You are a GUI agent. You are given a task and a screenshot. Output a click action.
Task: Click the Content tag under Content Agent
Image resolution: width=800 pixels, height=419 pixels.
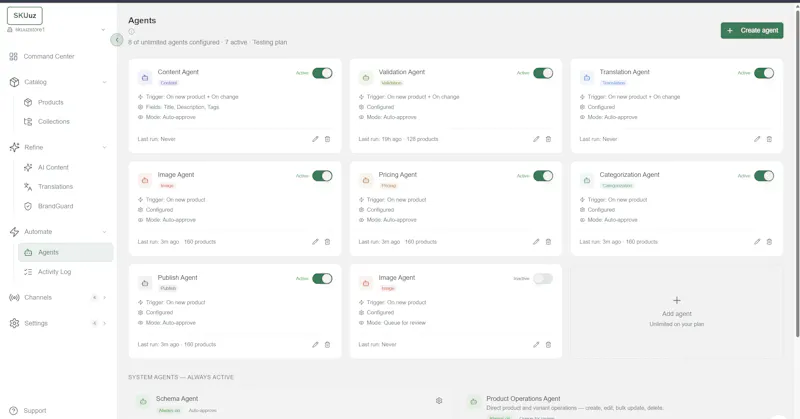[x=168, y=83]
